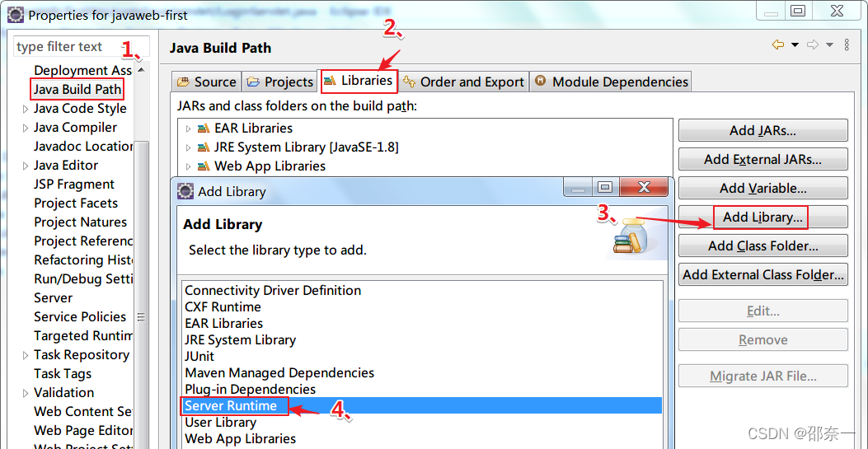
Task: Open the back history dropdown arrow
Action: [x=795, y=44]
